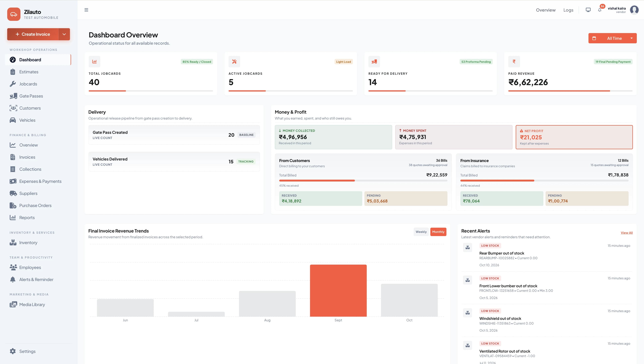This screenshot has width=644, height=364.
Task: Open the Vehicles section
Action: pos(38,120)
